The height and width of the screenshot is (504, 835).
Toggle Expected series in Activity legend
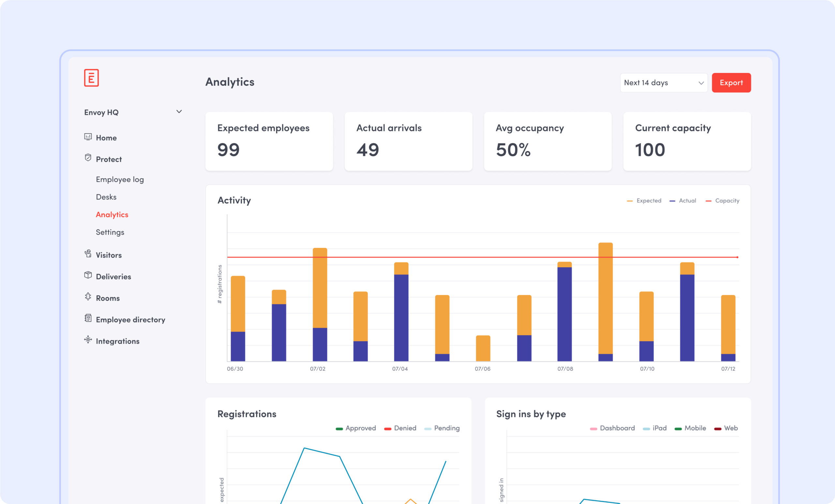coord(648,201)
